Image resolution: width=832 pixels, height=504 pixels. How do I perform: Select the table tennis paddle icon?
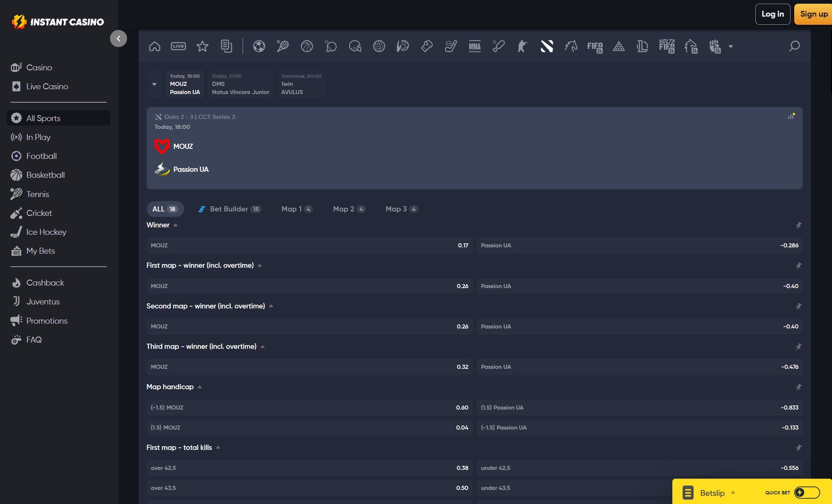(331, 46)
